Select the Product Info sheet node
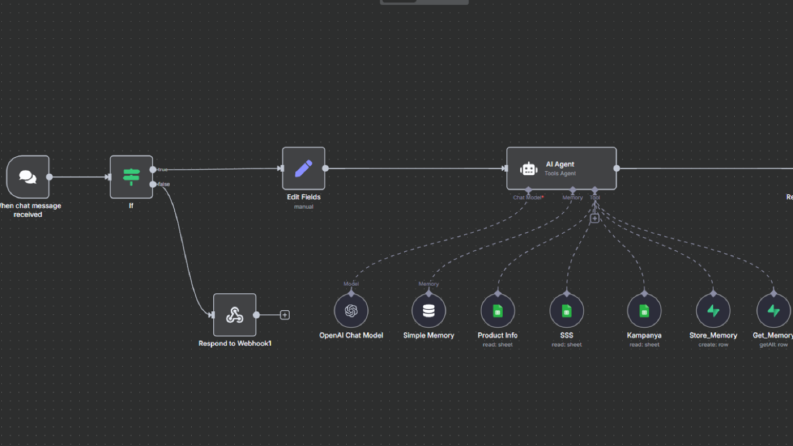Image resolution: width=793 pixels, height=446 pixels. point(498,310)
